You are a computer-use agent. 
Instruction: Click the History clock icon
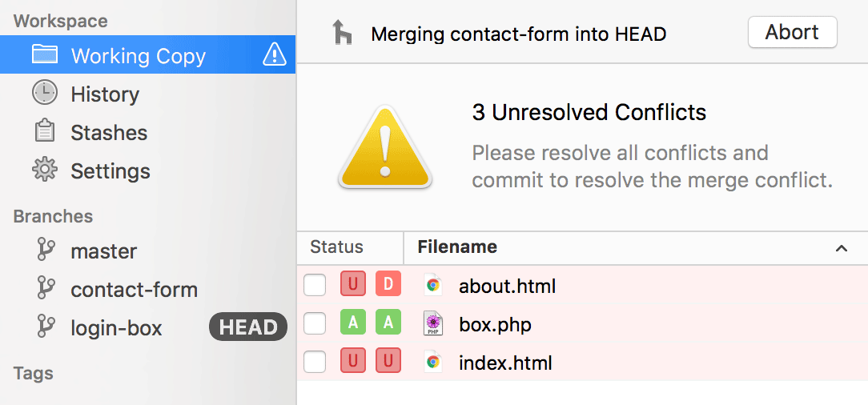coord(45,94)
